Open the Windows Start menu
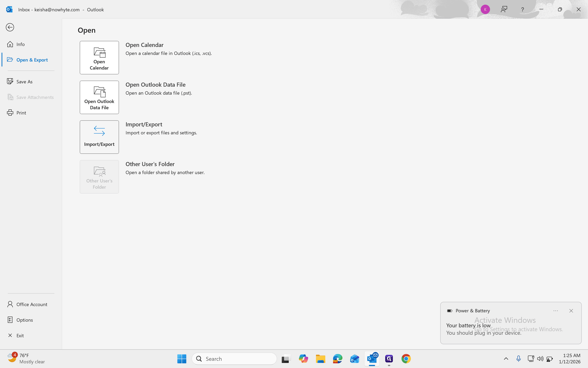The height and width of the screenshot is (368, 588). point(182,359)
